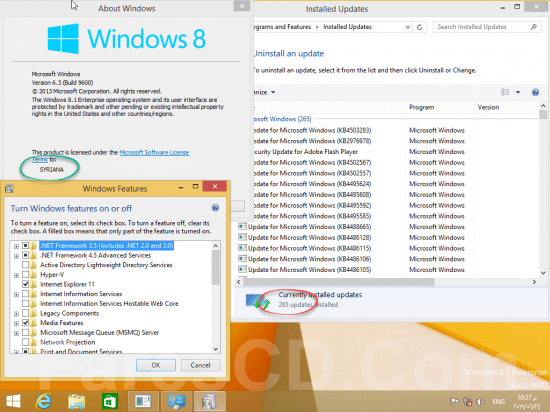The image size is (550, 412).
Task: Switch to Windows Features taskbar item
Action: click(x=209, y=401)
